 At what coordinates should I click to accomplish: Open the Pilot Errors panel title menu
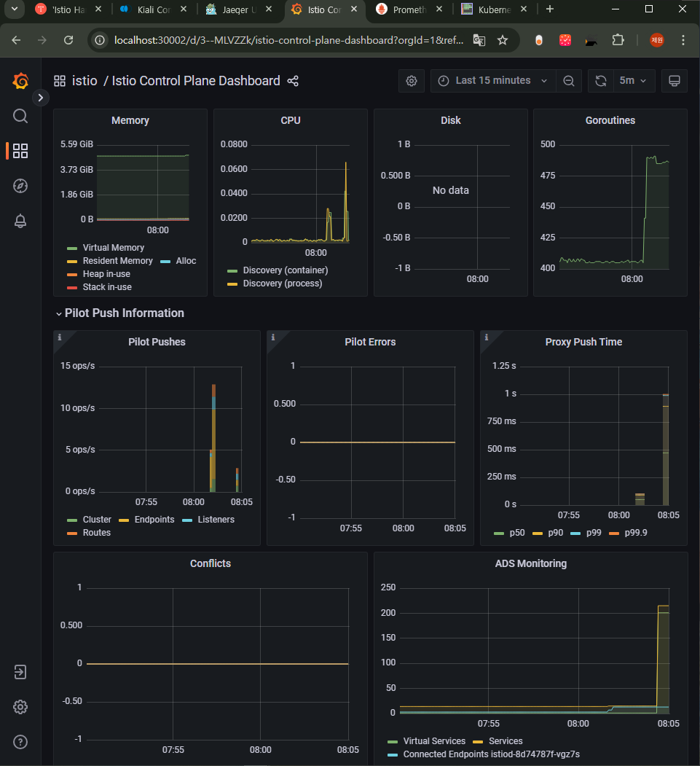pyautogui.click(x=370, y=342)
